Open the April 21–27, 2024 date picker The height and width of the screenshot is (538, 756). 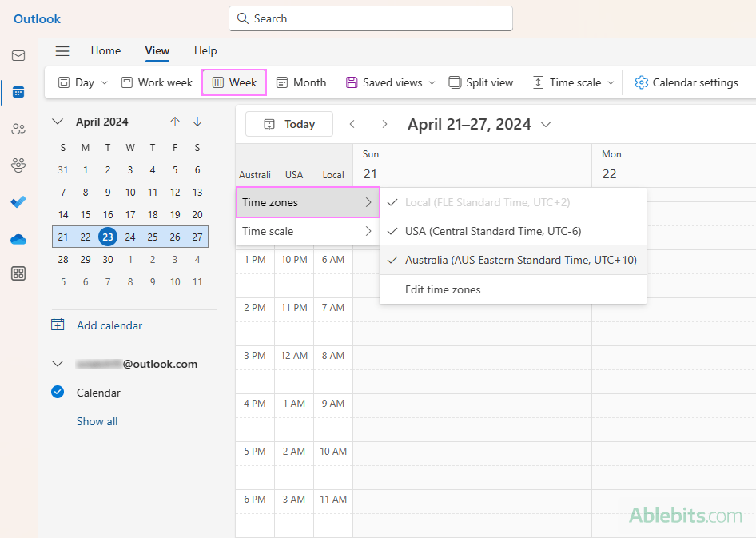(x=479, y=124)
